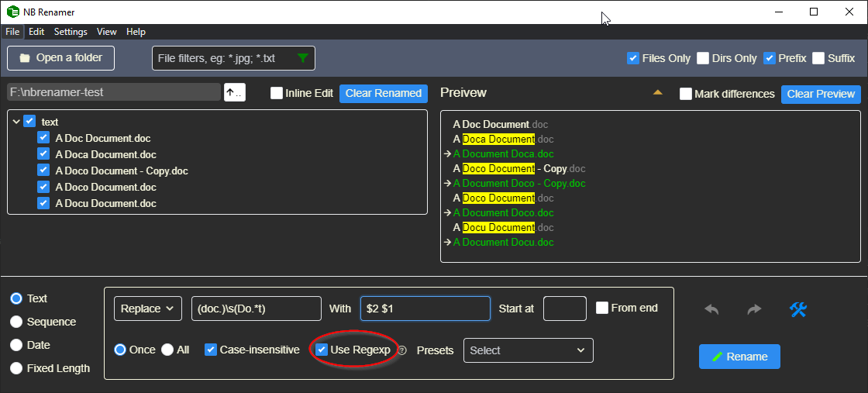Click the F:\nbrenamer-test path field

(114, 92)
